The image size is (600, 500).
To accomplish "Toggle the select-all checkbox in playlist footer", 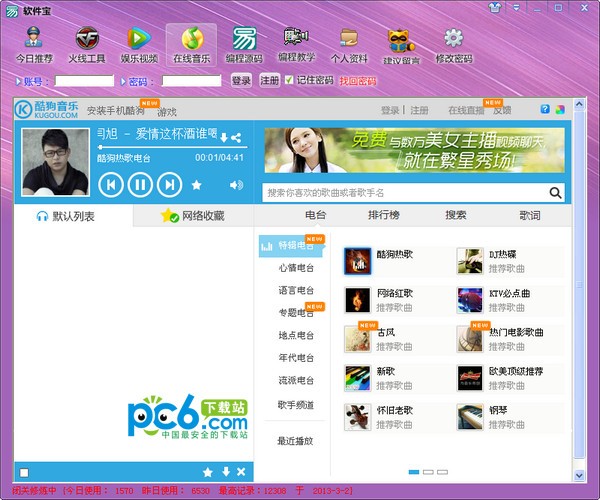I will (24, 473).
